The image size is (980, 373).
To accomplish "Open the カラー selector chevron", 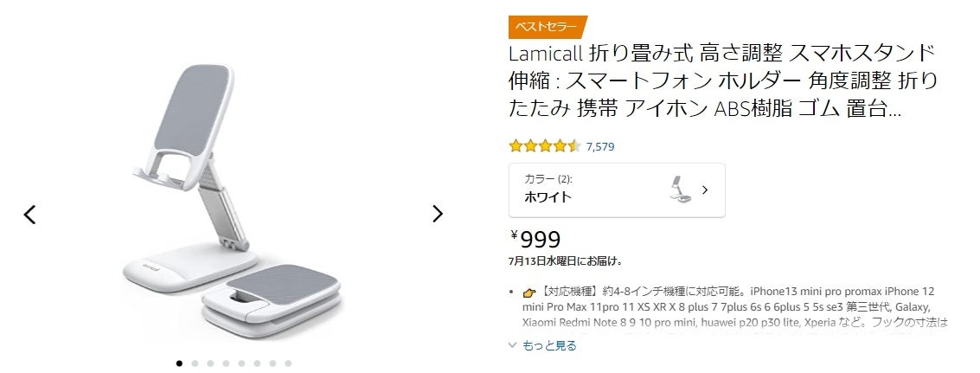I will pos(705,190).
